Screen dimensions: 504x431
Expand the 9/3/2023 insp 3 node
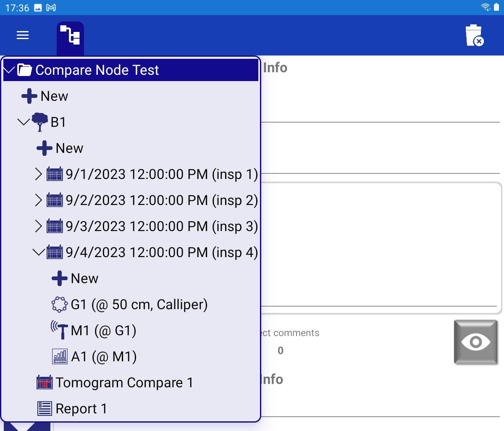point(39,226)
